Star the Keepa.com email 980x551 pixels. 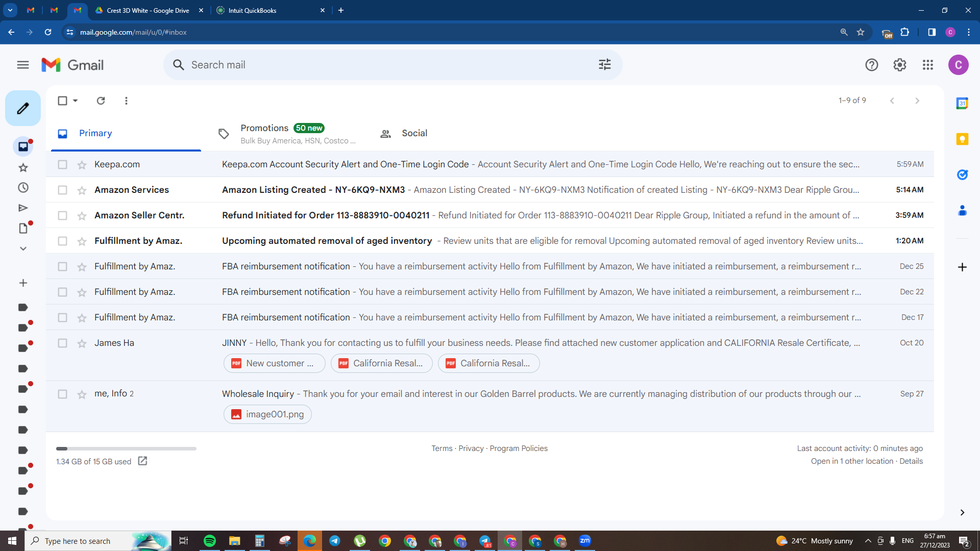82,164
